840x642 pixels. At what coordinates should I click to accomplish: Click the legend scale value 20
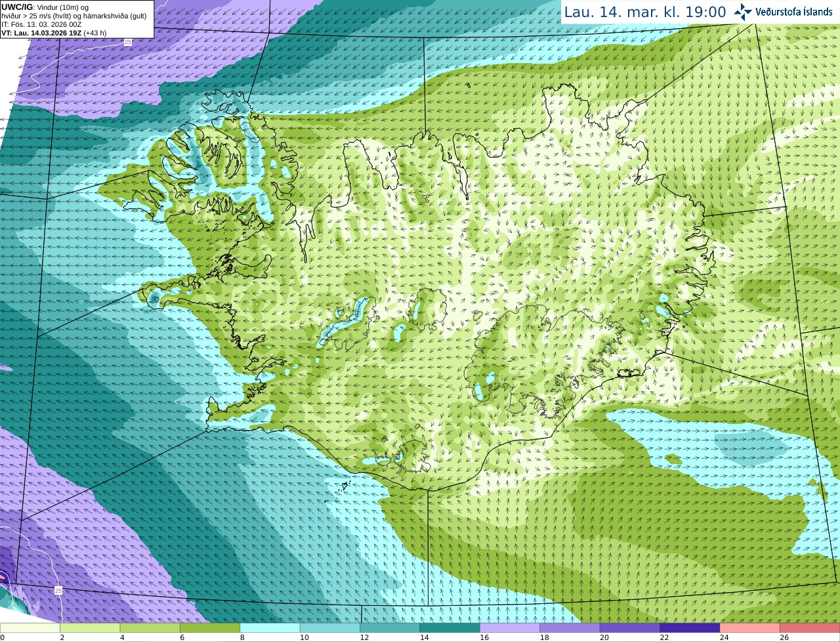(604, 637)
